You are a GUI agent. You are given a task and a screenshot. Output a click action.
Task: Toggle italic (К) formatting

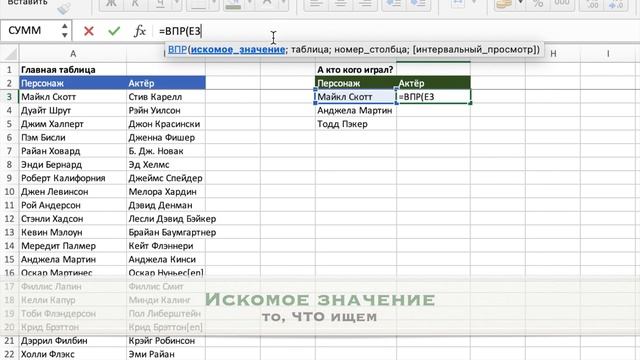pyautogui.click(x=135, y=4)
